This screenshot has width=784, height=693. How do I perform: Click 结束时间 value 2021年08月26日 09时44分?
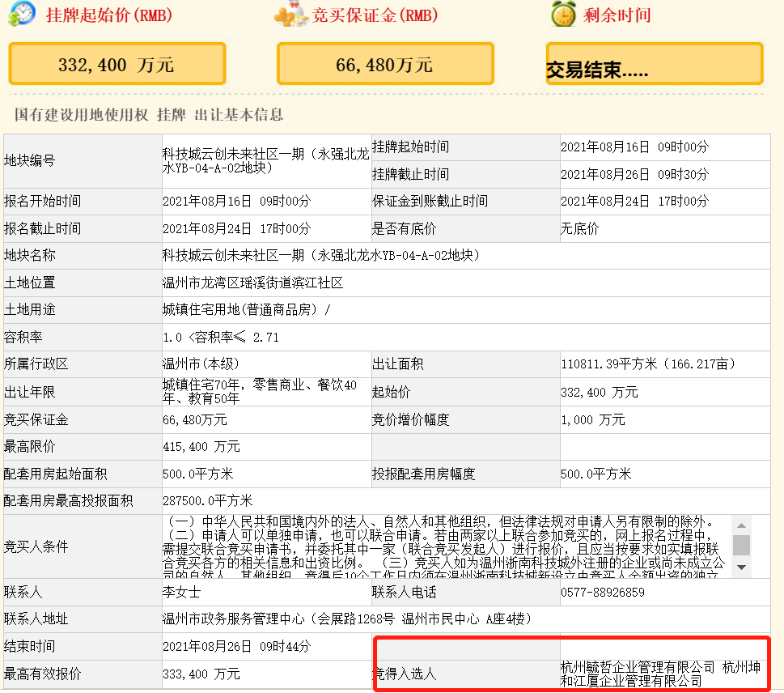pos(236,647)
